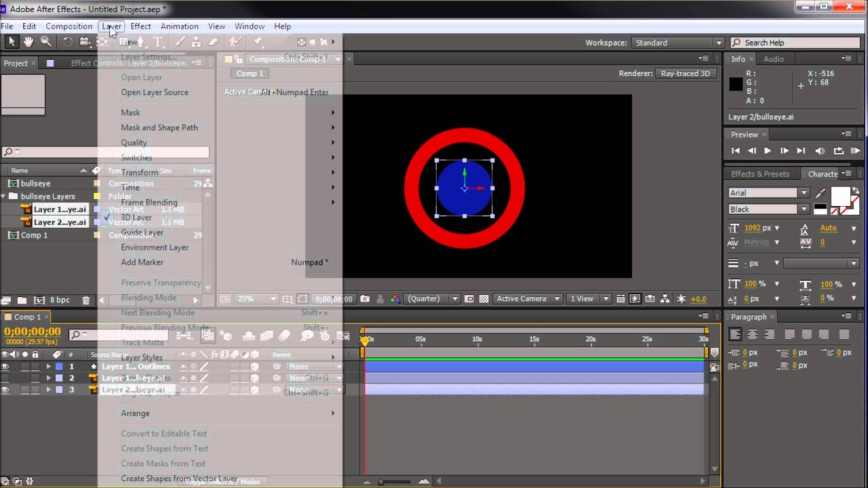Expand layer 1 properties triangle
Screen dimensions: 868x488
[48, 367]
